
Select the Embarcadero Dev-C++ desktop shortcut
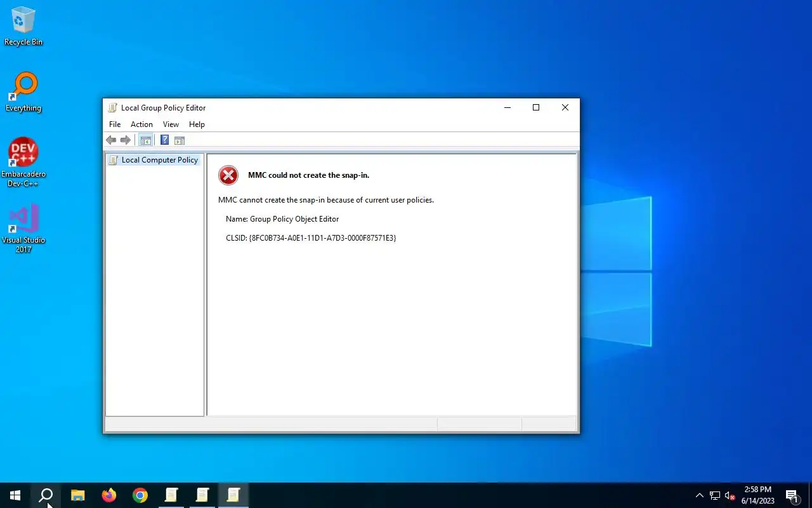pyautogui.click(x=23, y=162)
